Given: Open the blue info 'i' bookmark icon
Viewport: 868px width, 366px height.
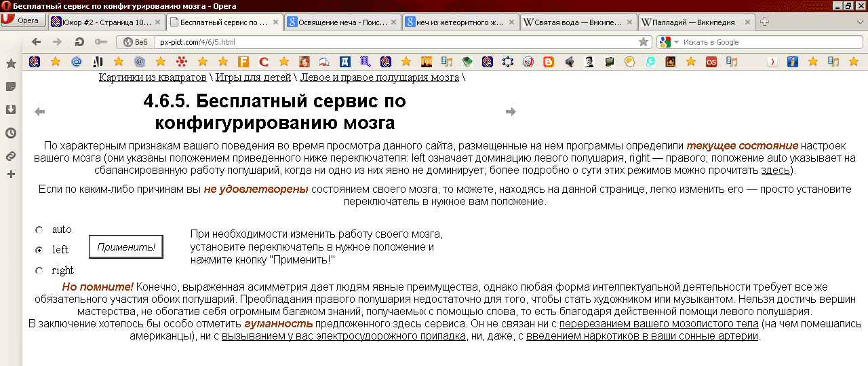Looking at the screenshot, I should pos(793,62).
